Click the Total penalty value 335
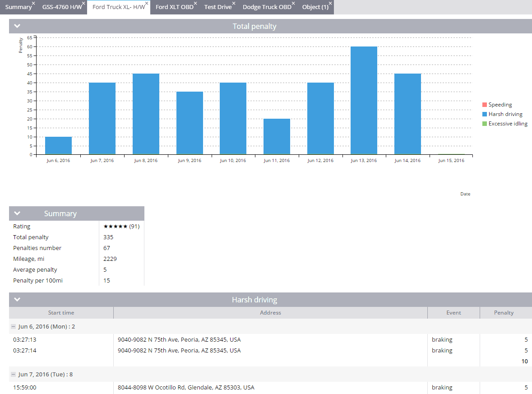Image resolution: width=532 pixels, height=394 pixels. coord(108,237)
